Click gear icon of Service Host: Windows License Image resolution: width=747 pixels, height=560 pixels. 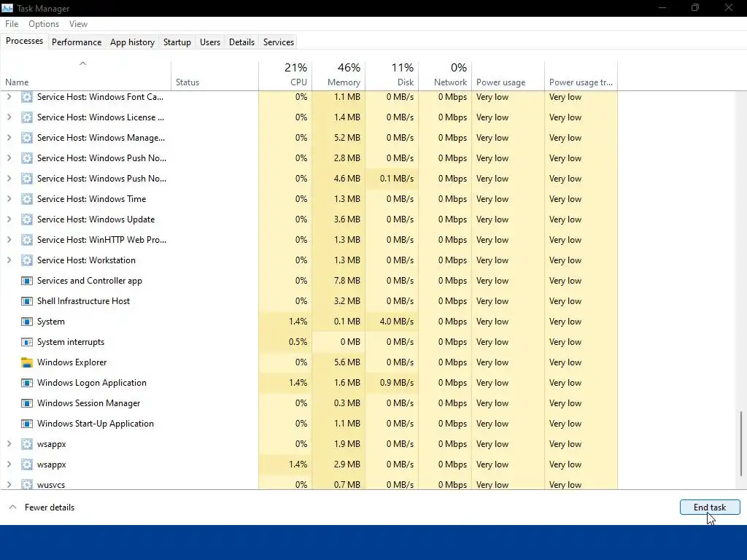point(27,117)
